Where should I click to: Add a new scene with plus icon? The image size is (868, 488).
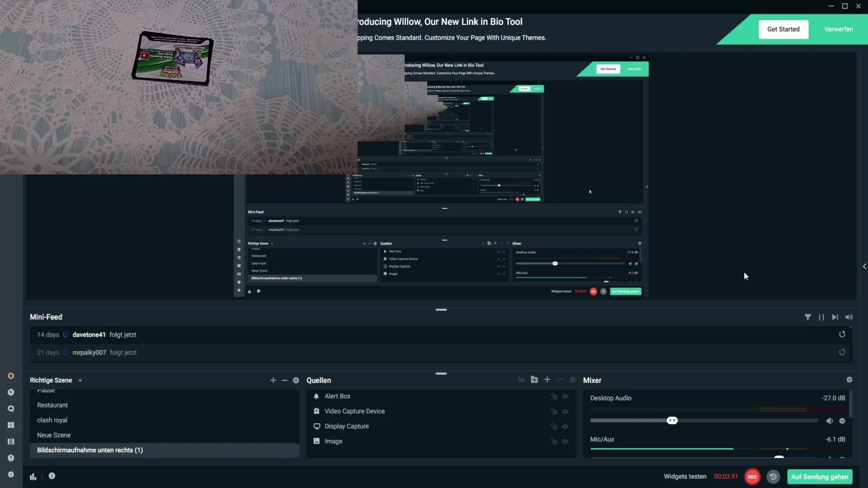[273, 380]
